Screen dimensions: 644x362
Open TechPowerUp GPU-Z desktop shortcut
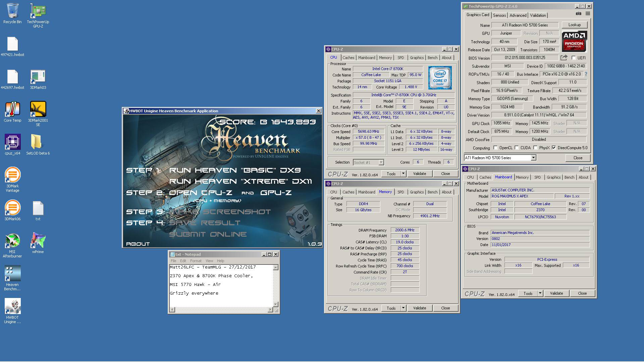[x=38, y=16]
